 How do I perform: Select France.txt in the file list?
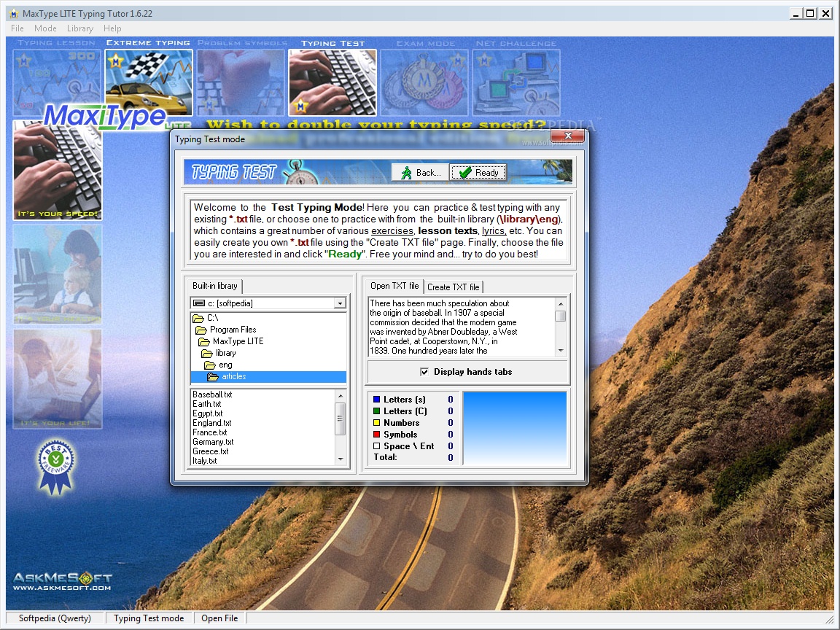[x=209, y=432]
